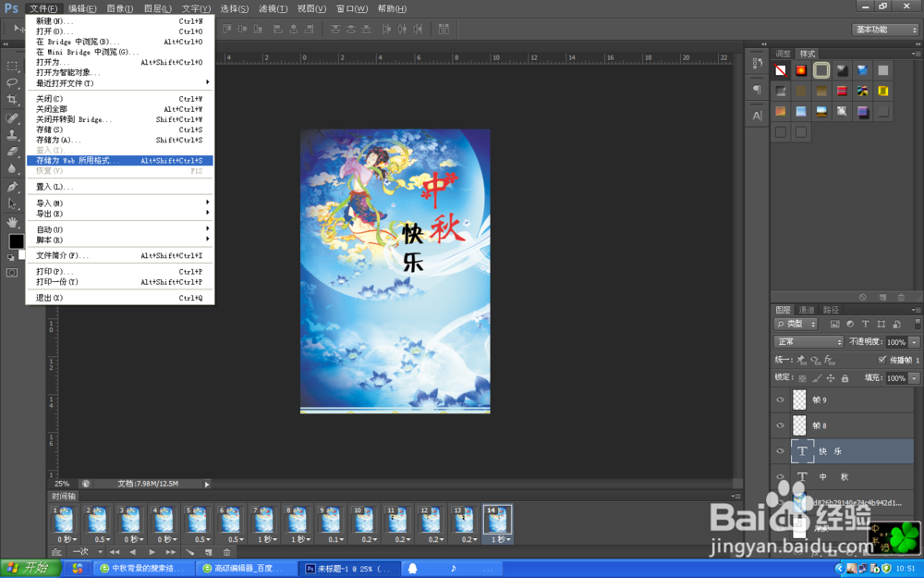Click clear style icon in Styles panel

pyautogui.click(x=863, y=297)
